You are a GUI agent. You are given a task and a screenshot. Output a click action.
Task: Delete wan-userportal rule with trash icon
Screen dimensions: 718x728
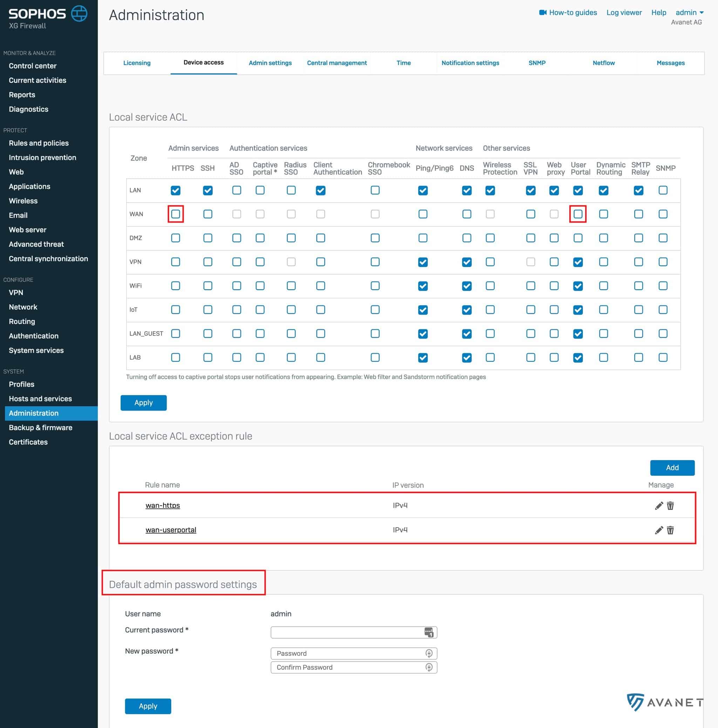670,530
